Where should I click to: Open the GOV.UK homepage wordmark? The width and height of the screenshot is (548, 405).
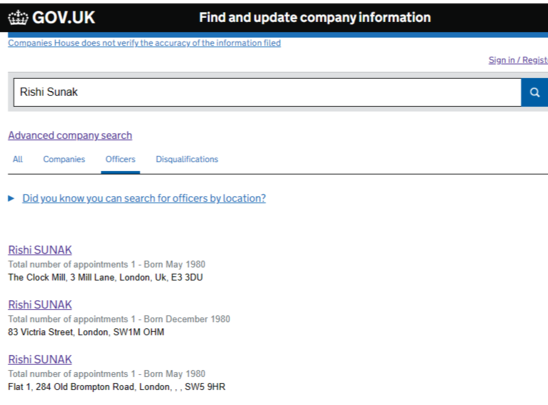tap(63, 17)
